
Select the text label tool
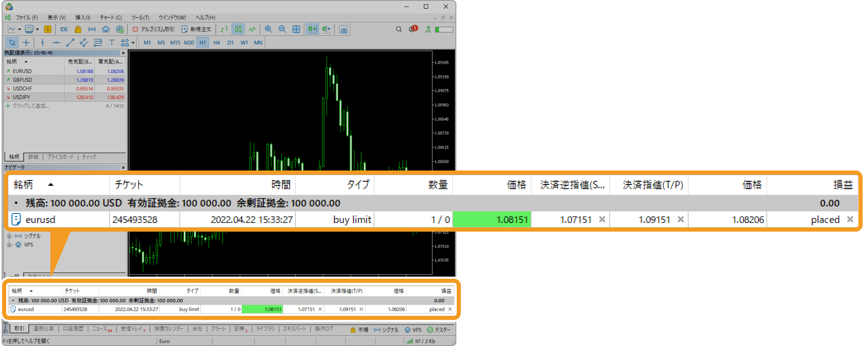112,43
